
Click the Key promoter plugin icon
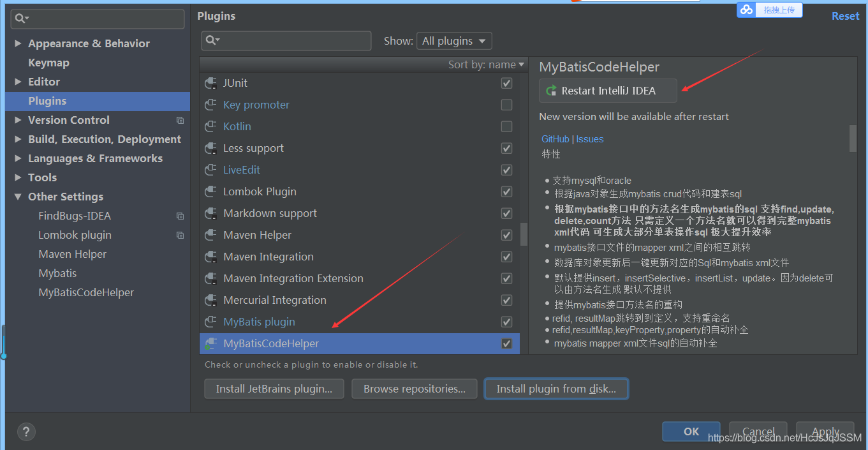(210, 105)
